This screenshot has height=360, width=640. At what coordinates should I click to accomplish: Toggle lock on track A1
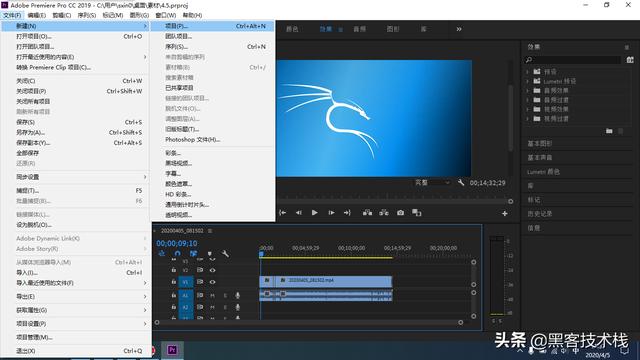[x=174, y=295]
